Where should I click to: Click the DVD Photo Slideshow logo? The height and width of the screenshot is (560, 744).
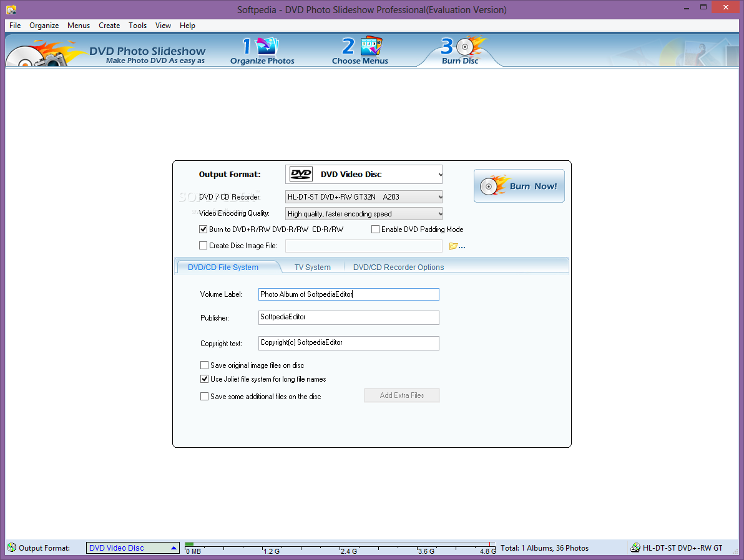(x=107, y=53)
